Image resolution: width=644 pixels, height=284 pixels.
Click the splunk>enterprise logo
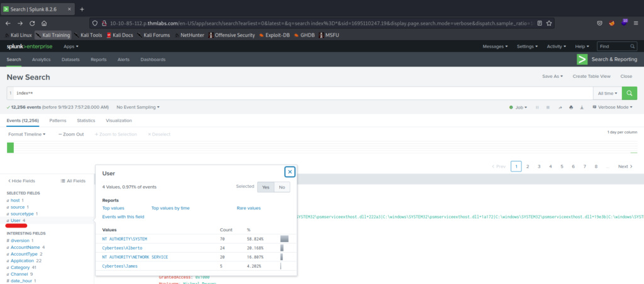tap(29, 46)
